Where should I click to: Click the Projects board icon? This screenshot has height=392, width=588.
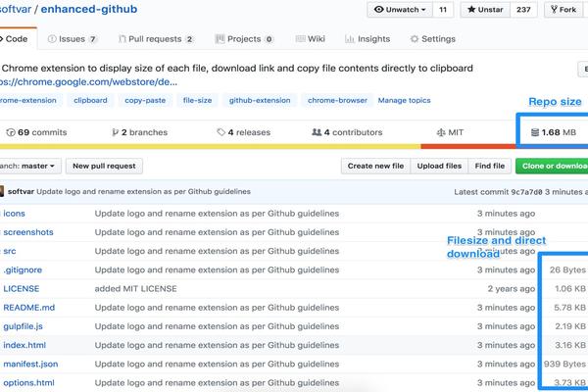pyautogui.click(x=220, y=39)
